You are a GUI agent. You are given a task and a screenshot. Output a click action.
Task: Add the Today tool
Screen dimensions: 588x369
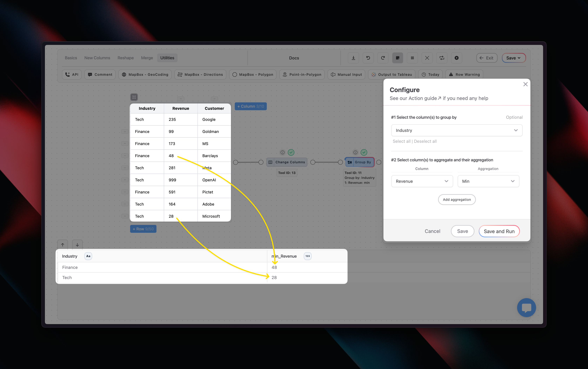tap(430, 74)
